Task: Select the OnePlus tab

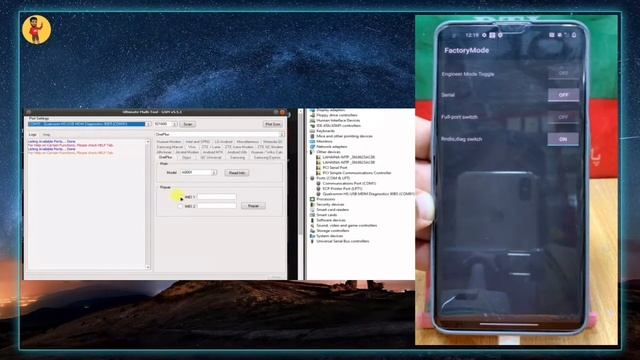Action: tap(165, 157)
